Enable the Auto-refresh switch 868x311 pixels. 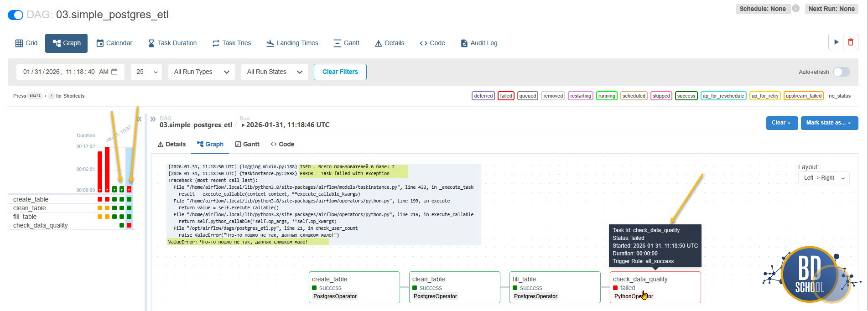(x=842, y=72)
